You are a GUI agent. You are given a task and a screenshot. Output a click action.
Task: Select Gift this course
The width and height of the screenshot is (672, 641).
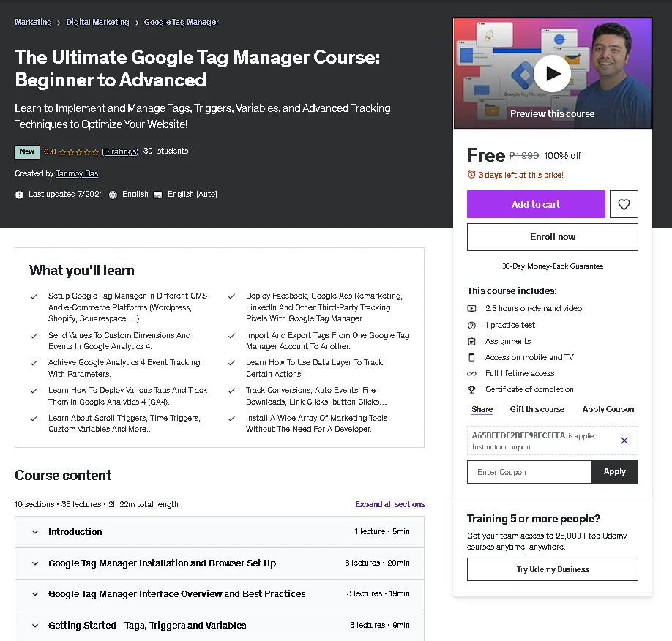pos(537,409)
